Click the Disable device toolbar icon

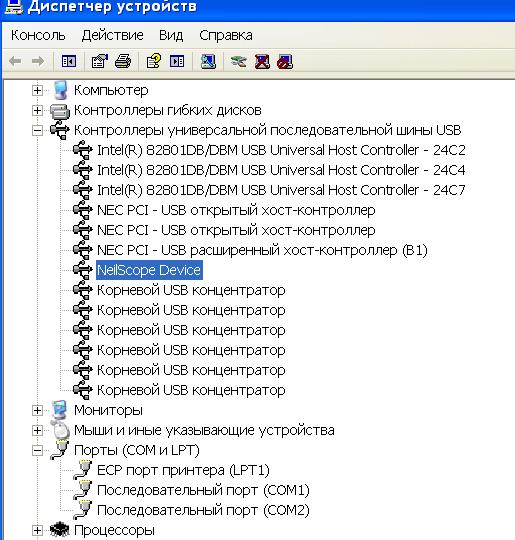(285, 62)
